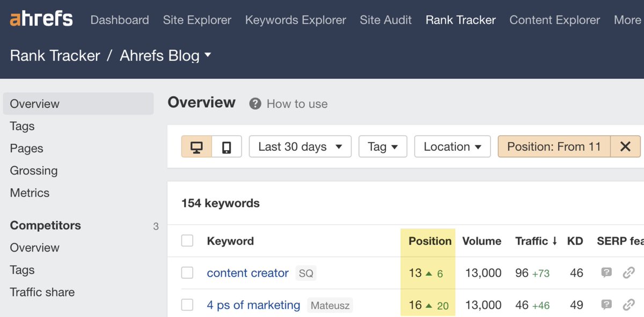The height and width of the screenshot is (317, 644).
Task: Open SERP feature snippet icon for content creator
Action: [x=606, y=273]
